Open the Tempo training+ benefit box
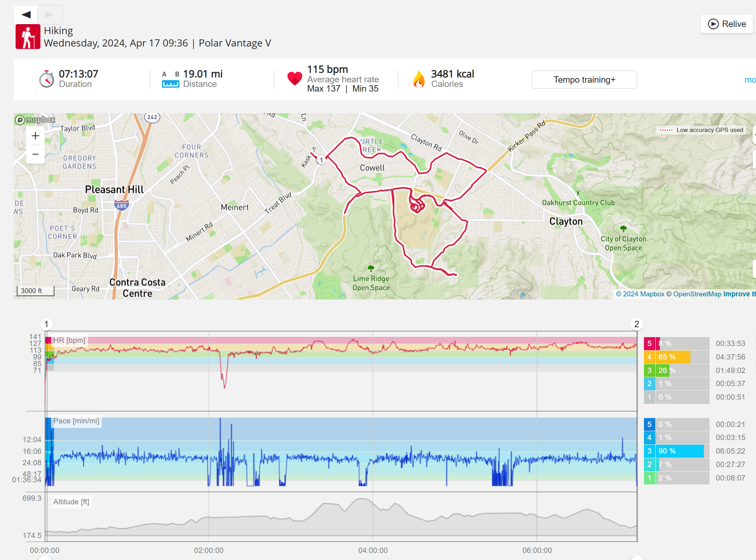756x560 pixels. (584, 80)
